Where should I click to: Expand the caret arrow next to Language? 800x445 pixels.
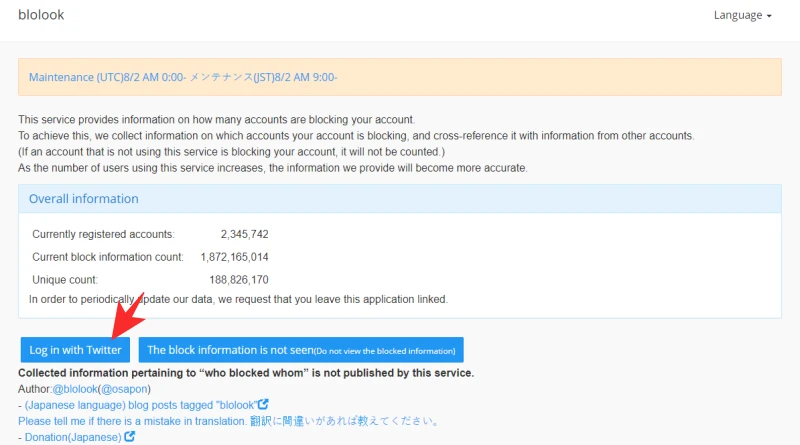pos(769,16)
